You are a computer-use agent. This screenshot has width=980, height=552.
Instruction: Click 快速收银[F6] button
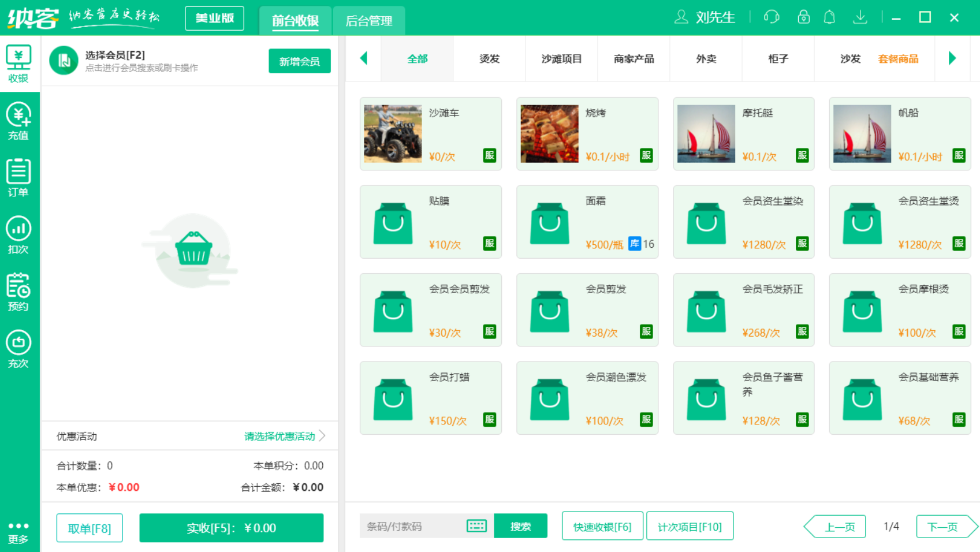[602, 526]
